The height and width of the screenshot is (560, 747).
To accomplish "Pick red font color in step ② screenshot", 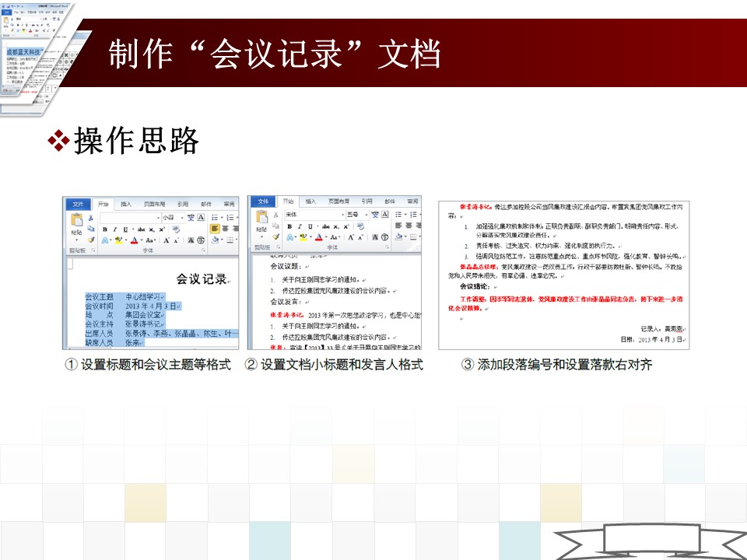I will 319,237.
